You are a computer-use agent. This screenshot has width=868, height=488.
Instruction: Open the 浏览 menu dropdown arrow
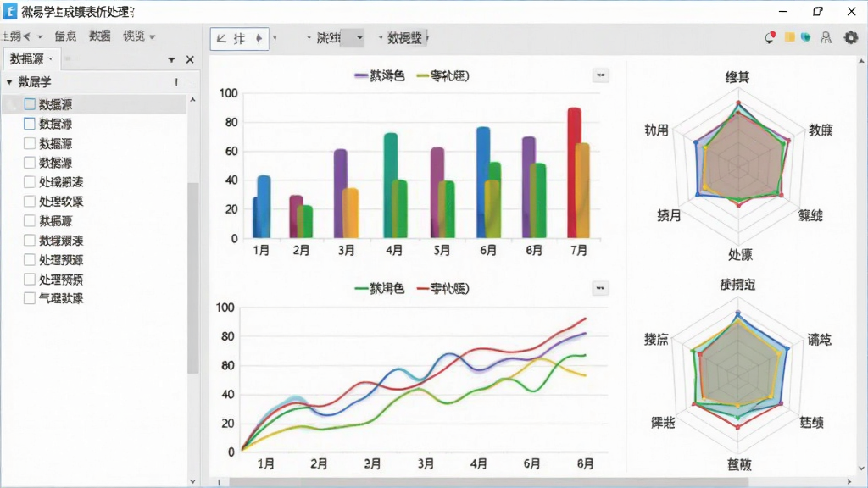153,37
